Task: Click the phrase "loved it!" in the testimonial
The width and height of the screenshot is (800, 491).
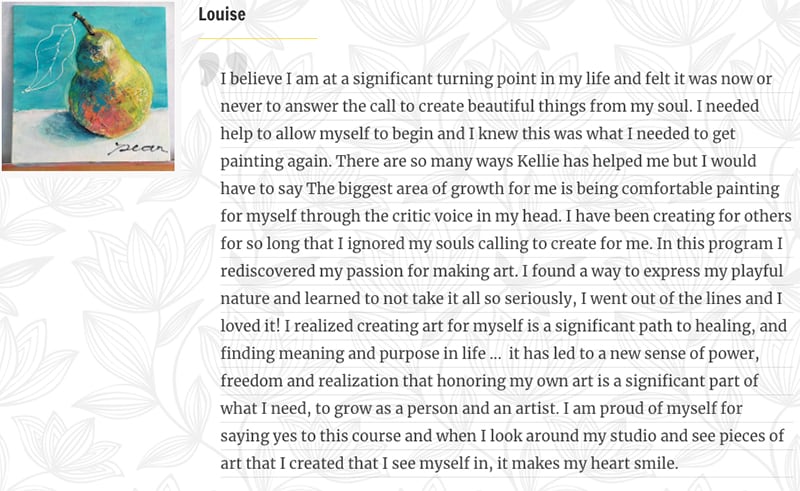Action: point(250,326)
